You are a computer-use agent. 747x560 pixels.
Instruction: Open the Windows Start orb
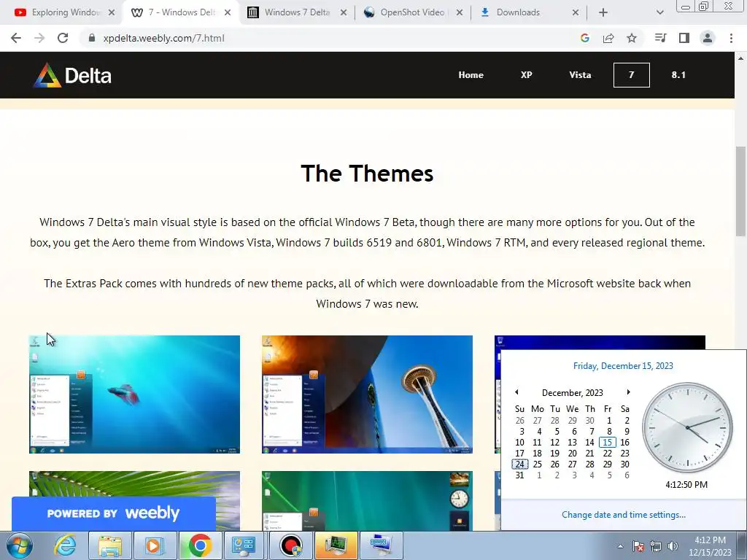coord(20,545)
